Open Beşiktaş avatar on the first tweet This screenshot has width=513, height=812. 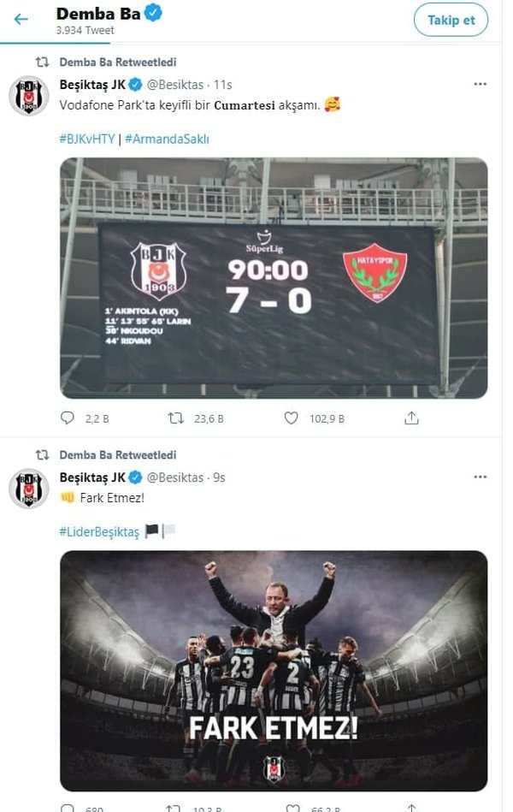29,96
